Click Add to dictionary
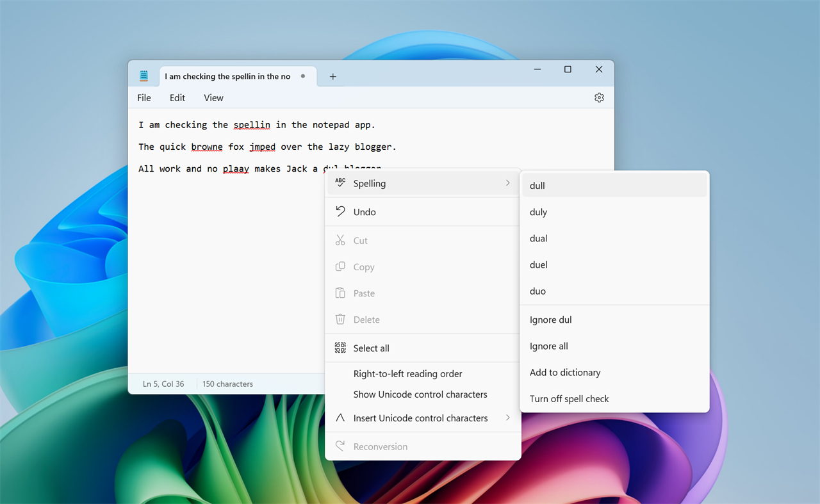820x504 pixels. [x=564, y=372]
